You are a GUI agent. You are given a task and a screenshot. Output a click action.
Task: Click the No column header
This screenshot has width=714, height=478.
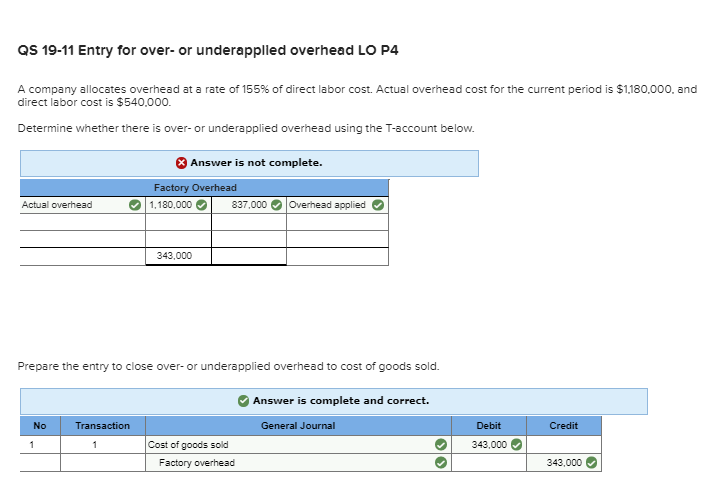pos(40,426)
